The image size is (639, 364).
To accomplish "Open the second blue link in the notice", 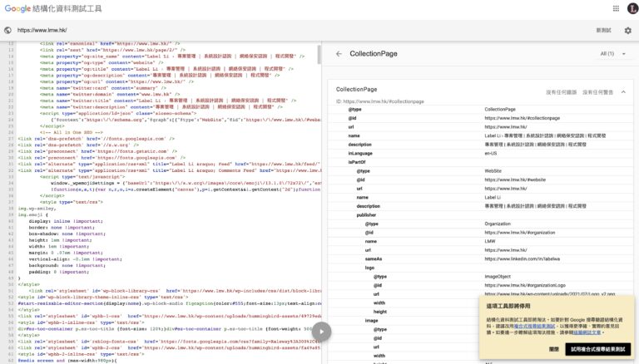I will pos(587,332).
